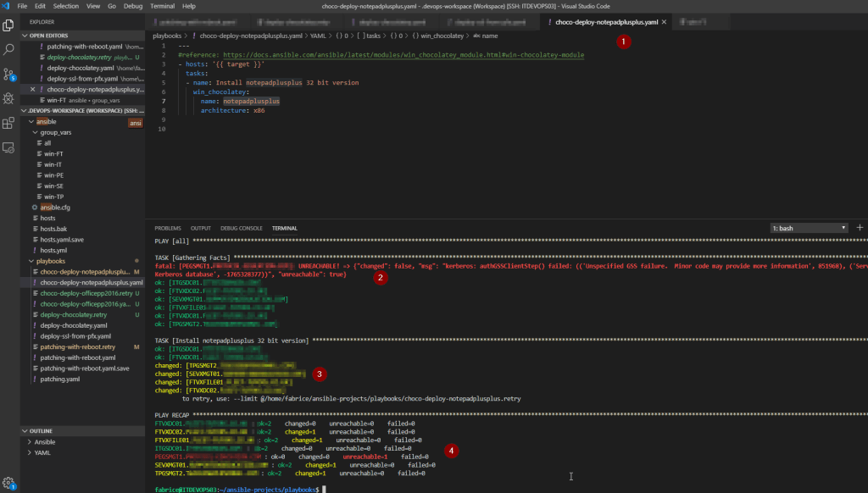
Task: Open Source Control view with badge
Action: click(x=9, y=75)
